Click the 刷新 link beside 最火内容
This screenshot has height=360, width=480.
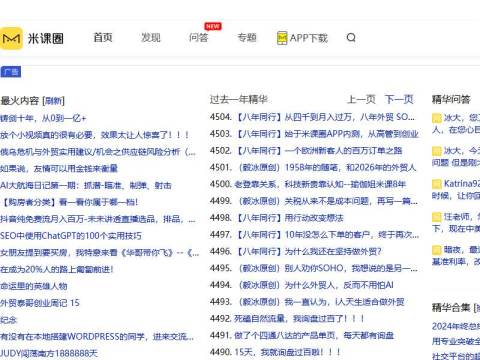coord(54,101)
